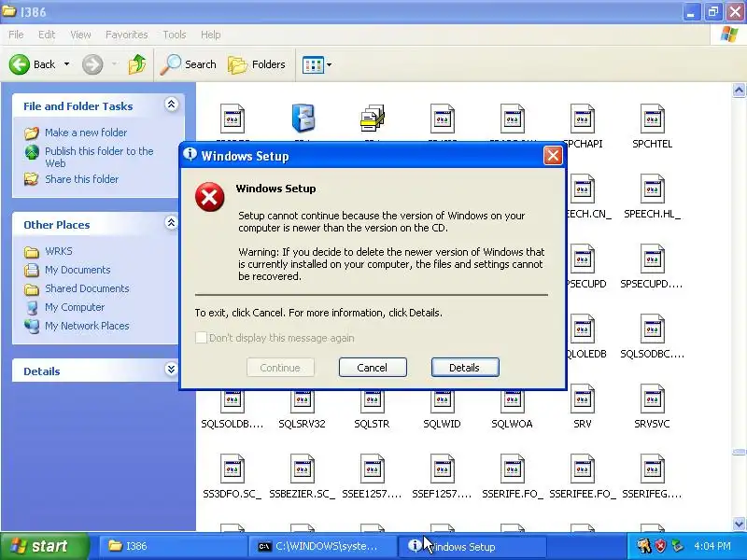Open the View menu

click(80, 35)
